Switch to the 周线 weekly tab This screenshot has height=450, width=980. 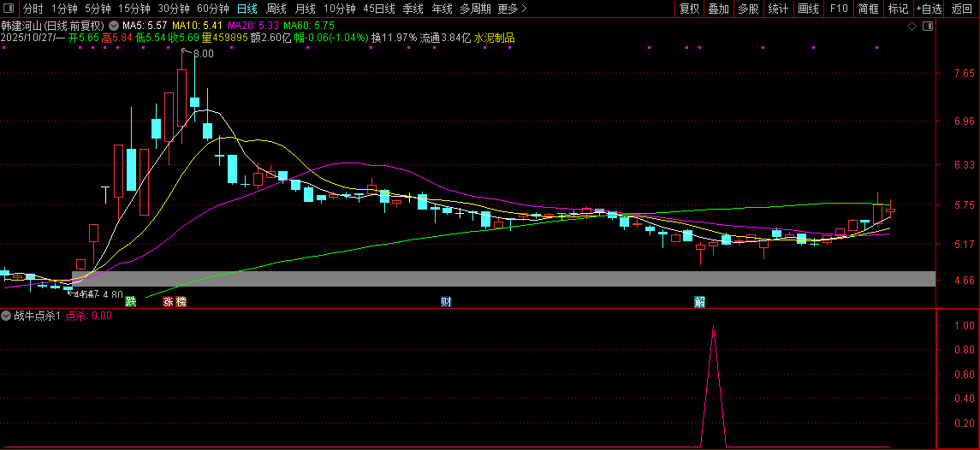(276, 9)
